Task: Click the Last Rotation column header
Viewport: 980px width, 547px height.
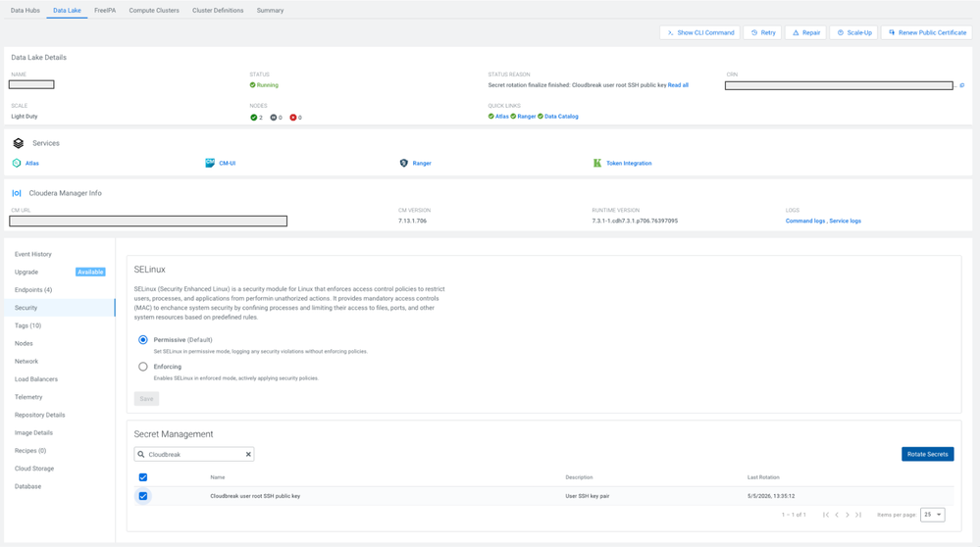Action: tap(763, 477)
